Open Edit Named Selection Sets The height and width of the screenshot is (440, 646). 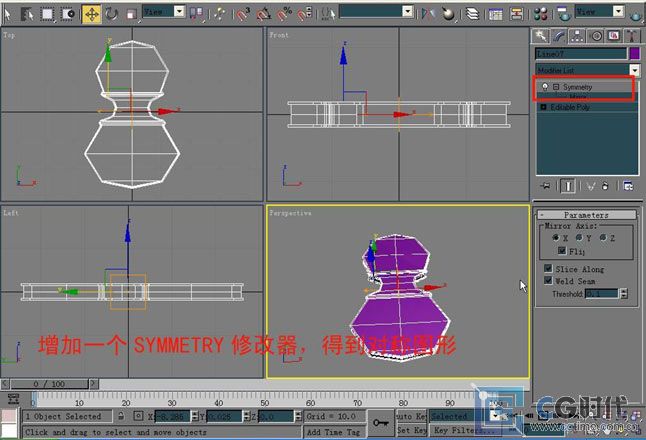click(328, 14)
